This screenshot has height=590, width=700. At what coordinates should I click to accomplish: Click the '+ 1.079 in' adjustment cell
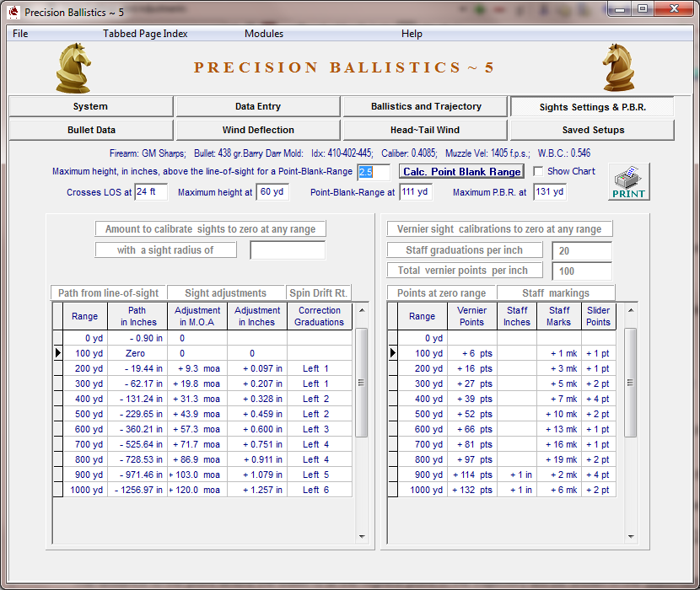tap(257, 475)
